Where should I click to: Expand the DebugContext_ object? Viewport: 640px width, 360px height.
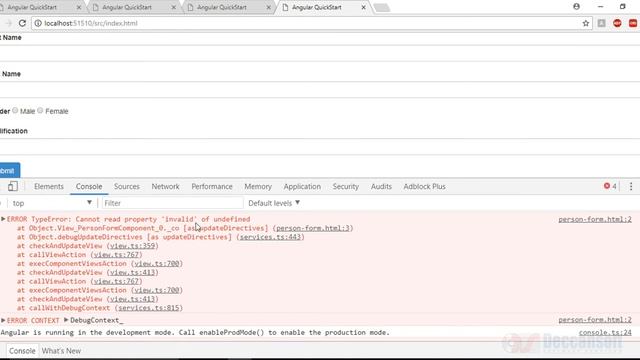click(x=66, y=320)
